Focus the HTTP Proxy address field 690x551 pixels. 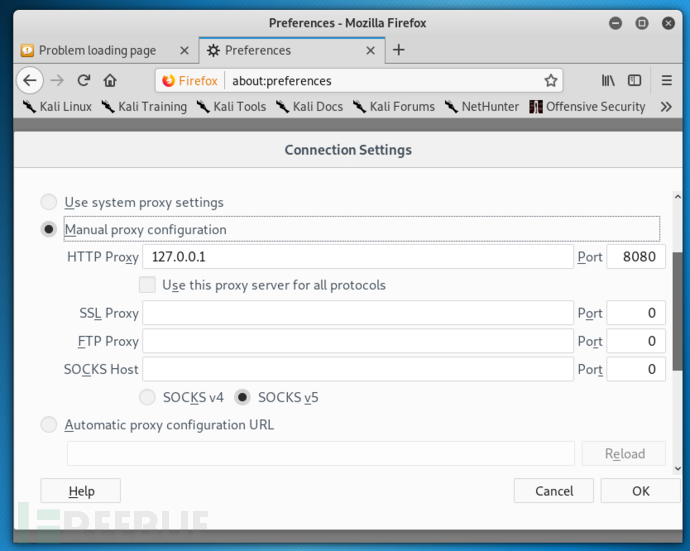[358, 257]
